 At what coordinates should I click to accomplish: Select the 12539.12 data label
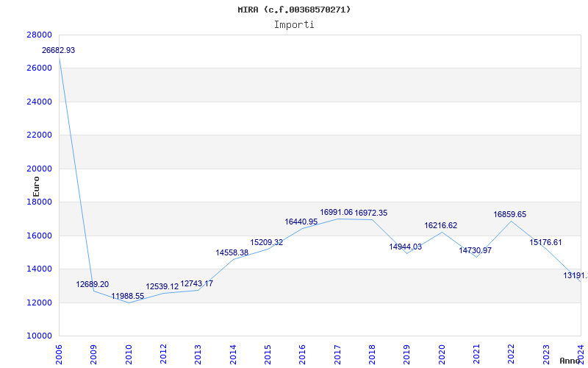click(x=162, y=287)
